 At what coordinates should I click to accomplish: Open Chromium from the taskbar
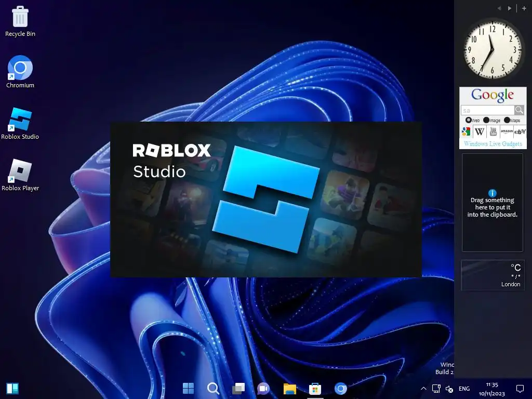tap(341, 388)
